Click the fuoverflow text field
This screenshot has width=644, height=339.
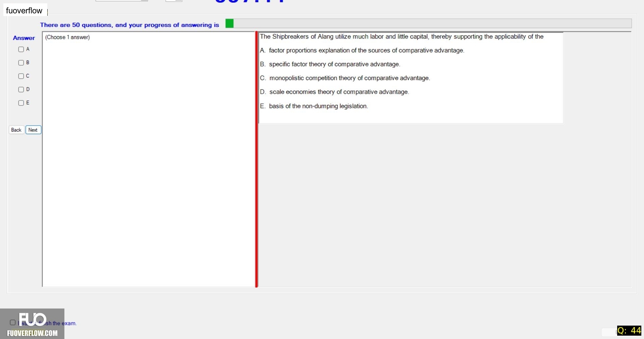(x=25, y=10)
